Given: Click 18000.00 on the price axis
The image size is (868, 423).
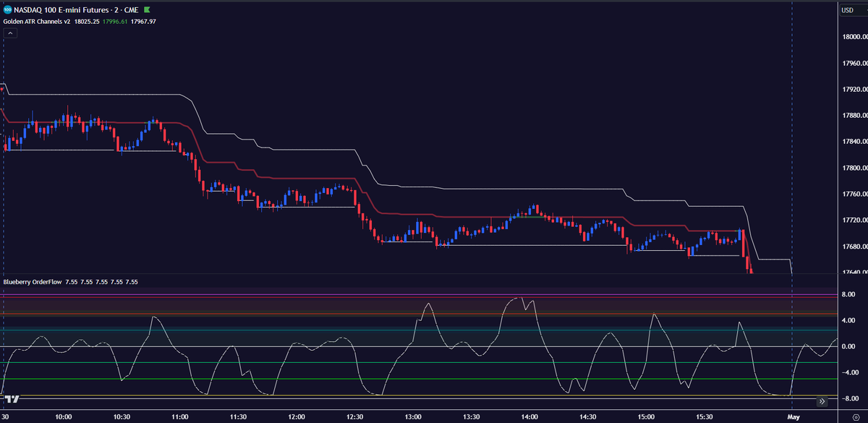Looking at the screenshot, I should (854, 38).
